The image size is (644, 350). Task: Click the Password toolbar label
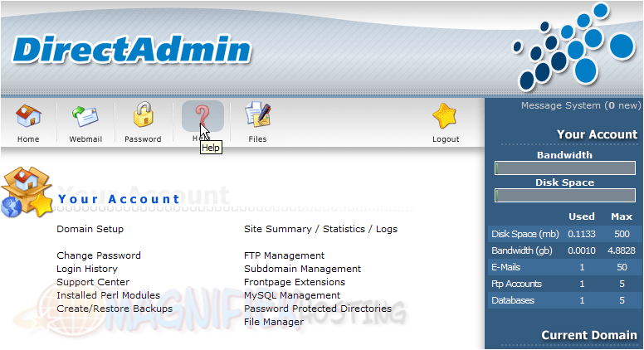tap(143, 139)
